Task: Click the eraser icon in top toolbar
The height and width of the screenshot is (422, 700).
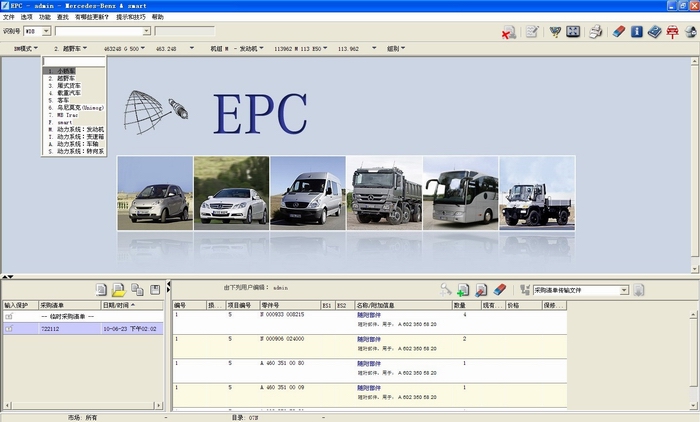Action: 619,31
